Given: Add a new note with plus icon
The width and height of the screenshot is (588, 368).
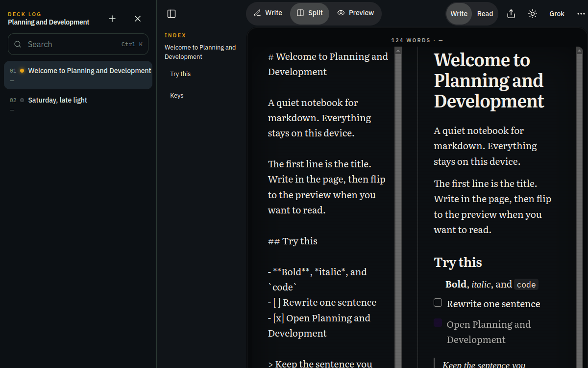Looking at the screenshot, I should click(112, 19).
